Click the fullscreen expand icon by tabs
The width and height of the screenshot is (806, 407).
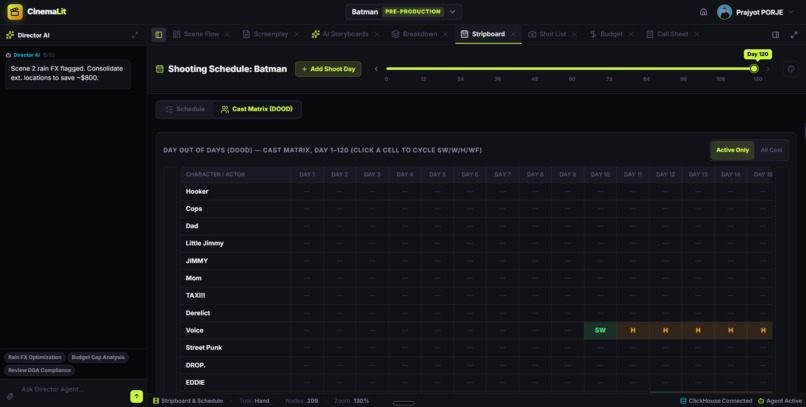(x=794, y=34)
